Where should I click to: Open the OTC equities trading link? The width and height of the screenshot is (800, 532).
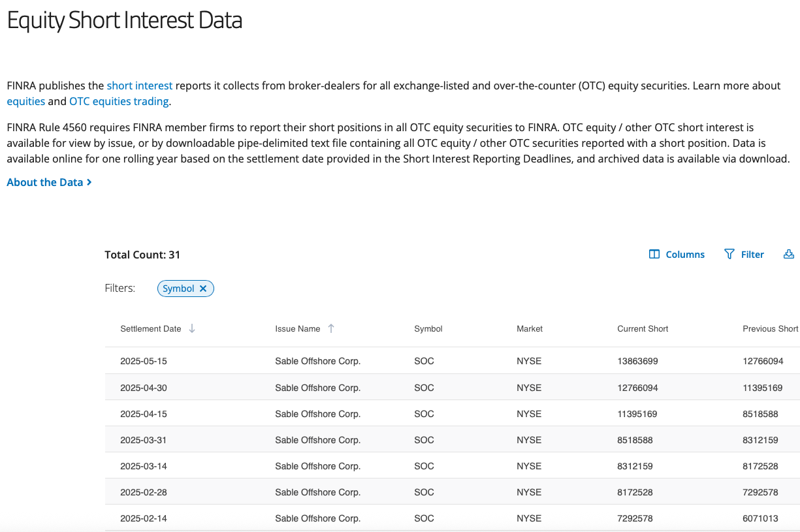pos(119,101)
